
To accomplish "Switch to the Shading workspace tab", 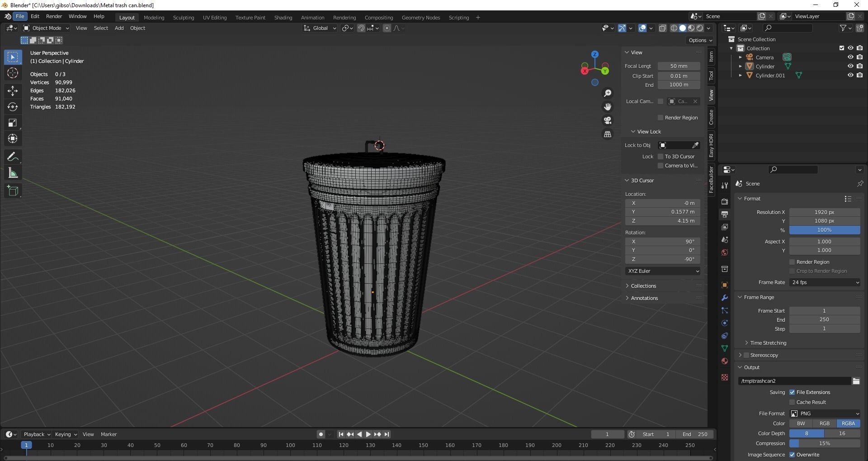I will tap(283, 17).
